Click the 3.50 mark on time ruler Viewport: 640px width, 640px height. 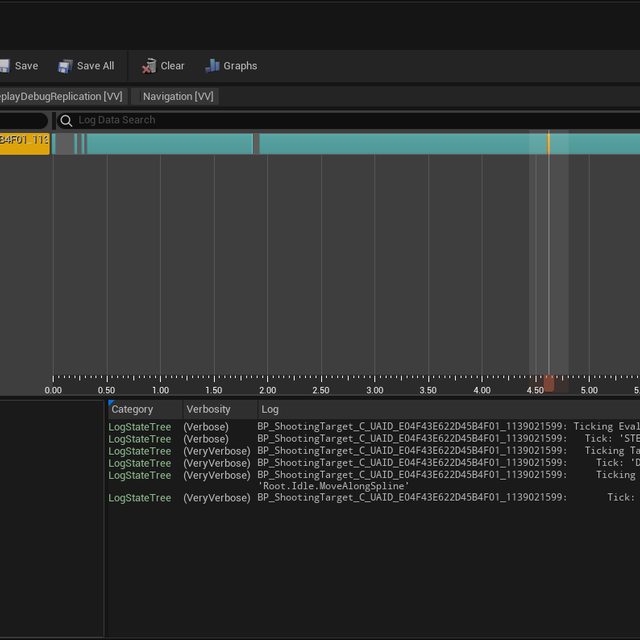coord(428,390)
